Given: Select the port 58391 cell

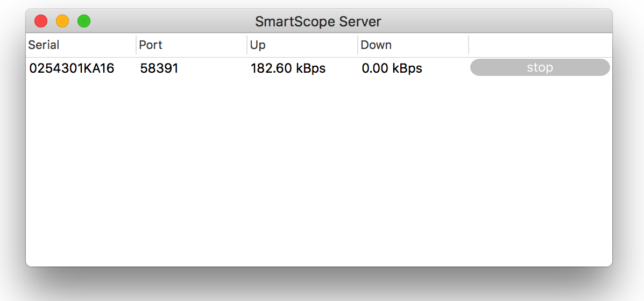Looking at the screenshot, I should coord(159,68).
